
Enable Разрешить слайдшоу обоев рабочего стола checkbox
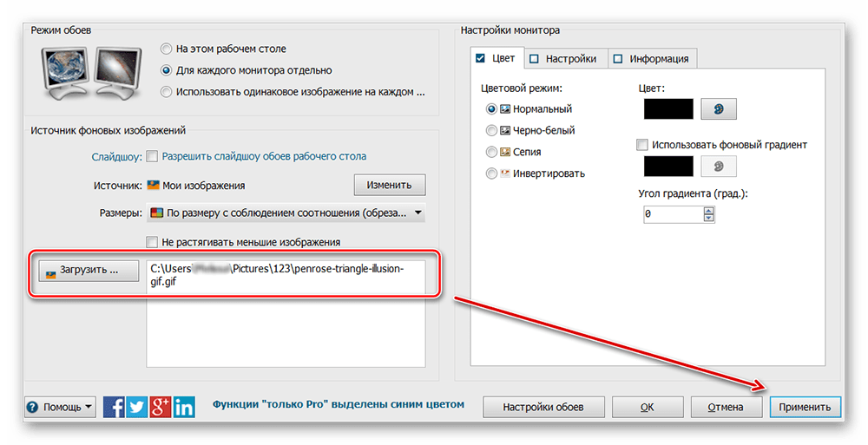coord(152,157)
